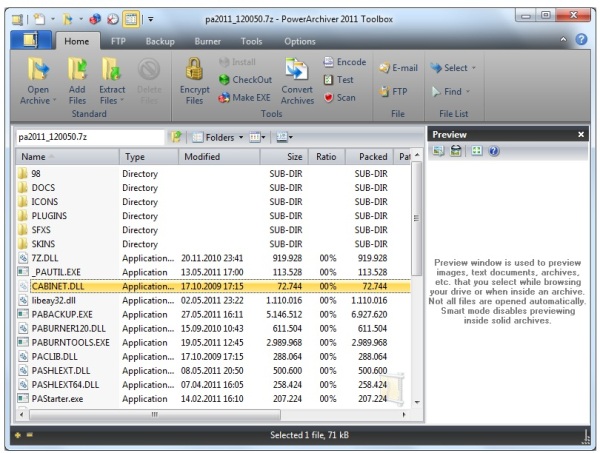Screen dimensions: 600x453
Task: Sort by the Ratio column header
Action: click(327, 156)
